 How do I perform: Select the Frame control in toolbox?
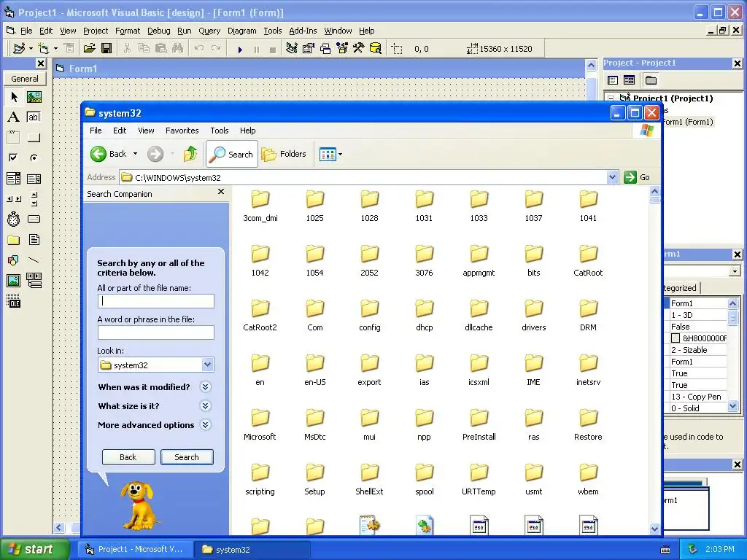[14, 138]
